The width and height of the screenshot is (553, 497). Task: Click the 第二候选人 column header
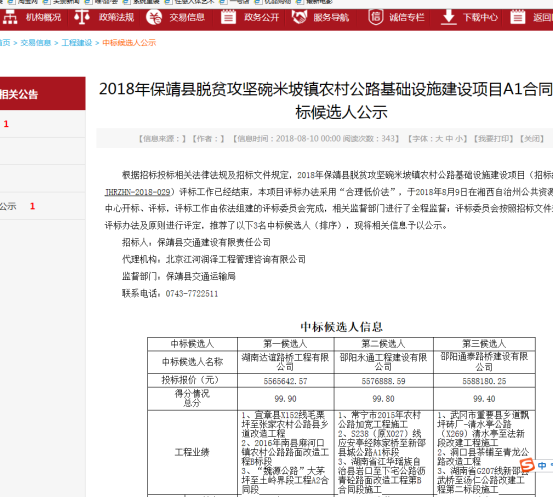383,344
